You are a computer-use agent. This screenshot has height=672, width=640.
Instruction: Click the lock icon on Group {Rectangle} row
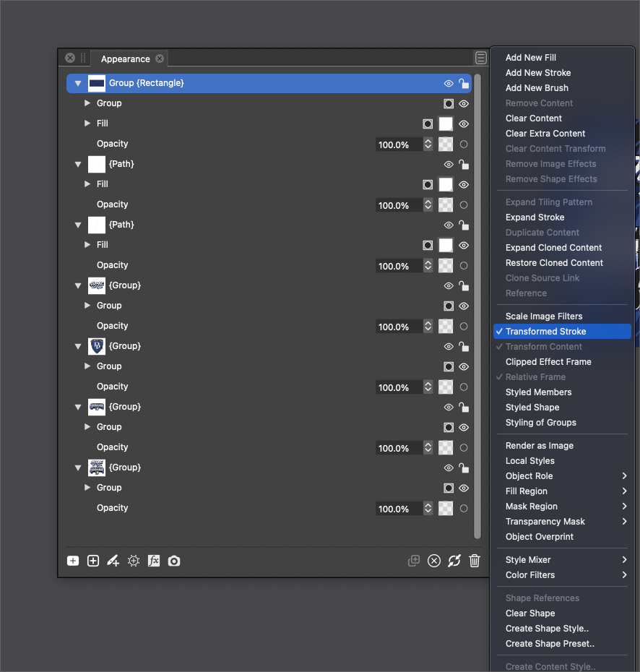coord(464,84)
